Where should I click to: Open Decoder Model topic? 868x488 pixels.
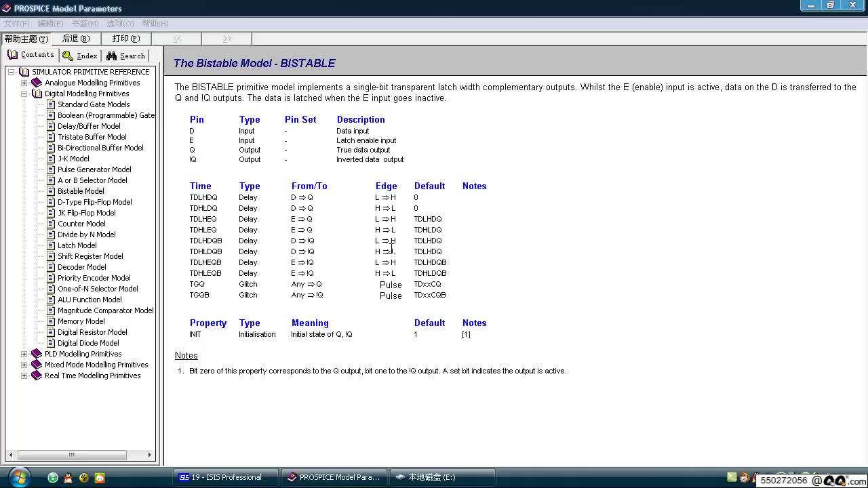tap(81, 267)
